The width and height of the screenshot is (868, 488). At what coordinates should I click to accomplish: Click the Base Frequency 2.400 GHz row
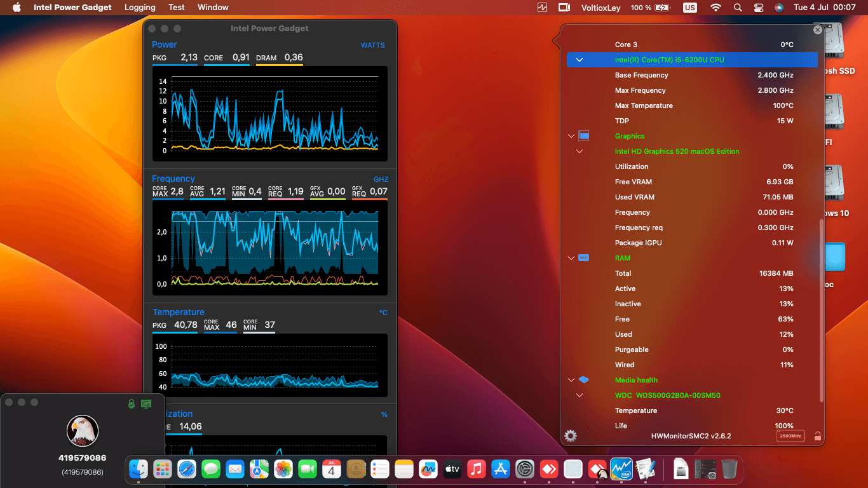(692, 75)
